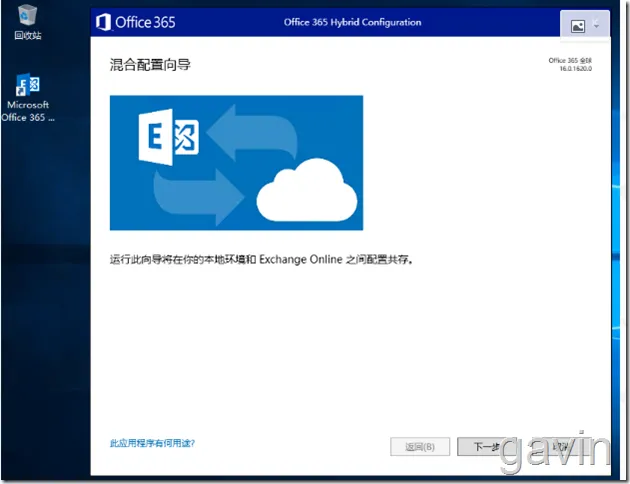Click the Office 365 全球 label
Image resolution: width=630 pixels, height=484 pixels.
[x=570, y=61]
